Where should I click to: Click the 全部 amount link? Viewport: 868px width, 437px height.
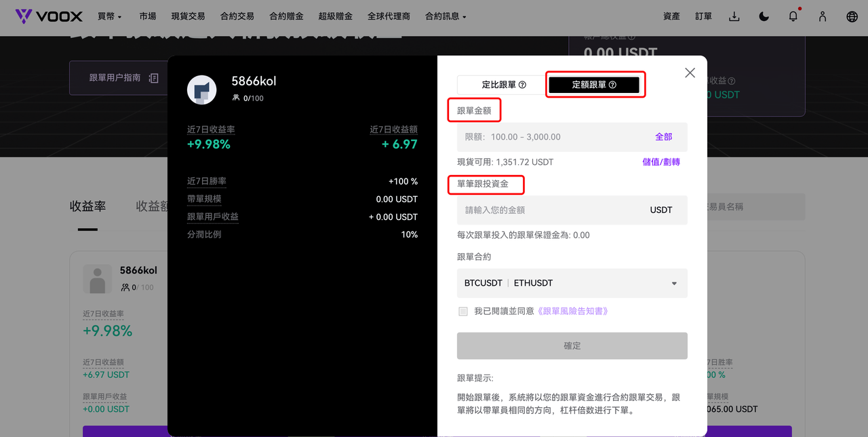[x=663, y=137]
